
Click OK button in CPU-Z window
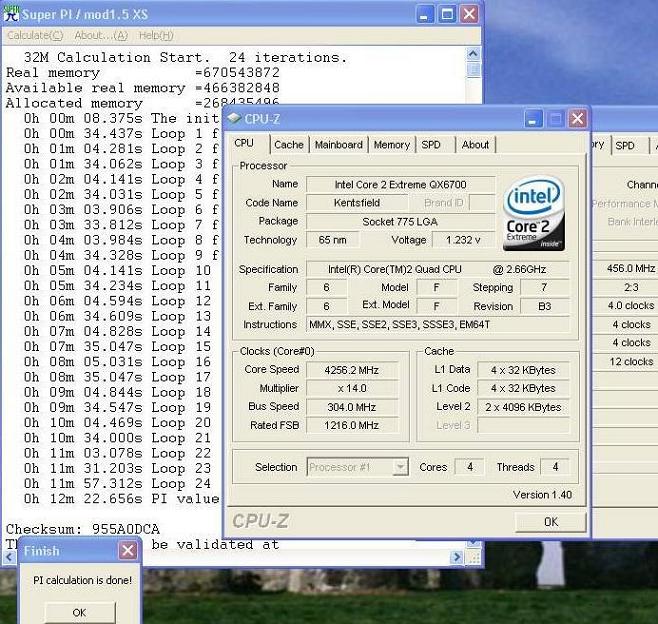(551, 522)
